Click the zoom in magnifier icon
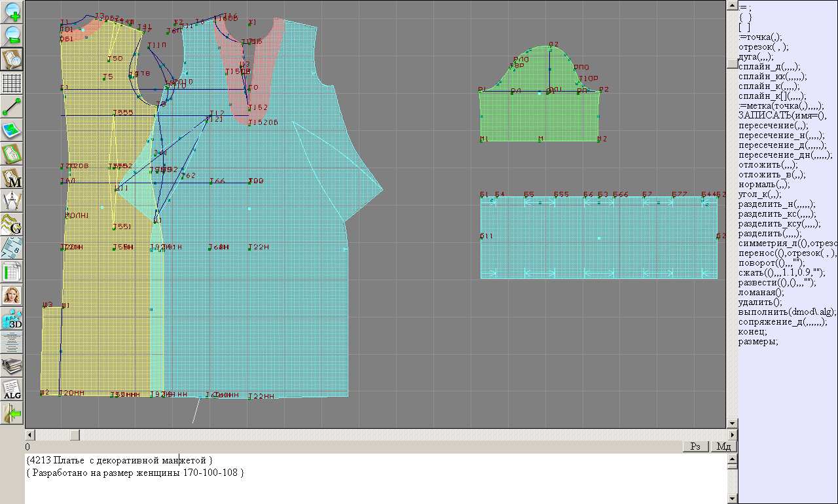The height and width of the screenshot is (504, 838). click(x=12, y=12)
